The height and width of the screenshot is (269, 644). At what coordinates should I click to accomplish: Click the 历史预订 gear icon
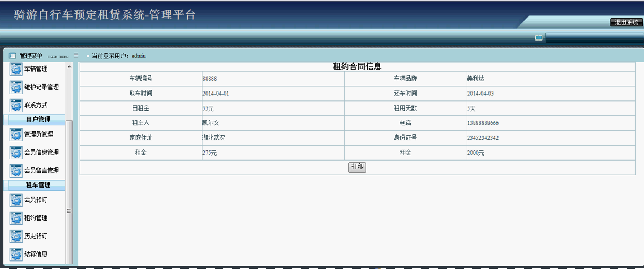(16, 236)
